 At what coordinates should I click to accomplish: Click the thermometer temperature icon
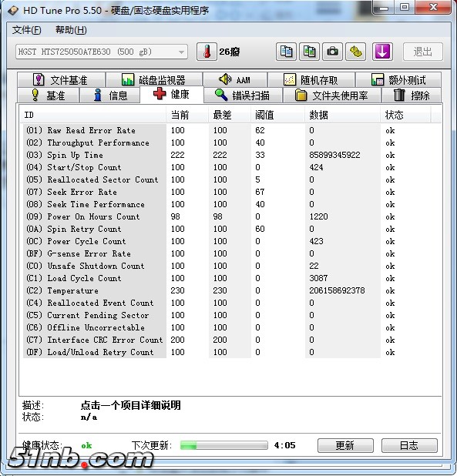click(207, 52)
